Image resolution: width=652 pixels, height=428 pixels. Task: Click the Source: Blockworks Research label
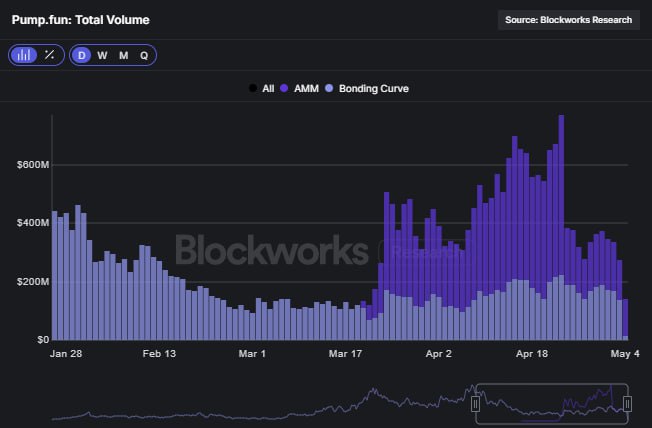pos(568,20)
